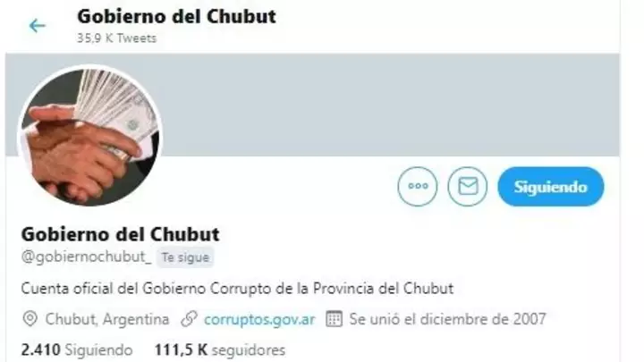This screenshot has height=362, width=644.
Task: Toggle the Siguiendo follow button
Action: coord(551,187)
